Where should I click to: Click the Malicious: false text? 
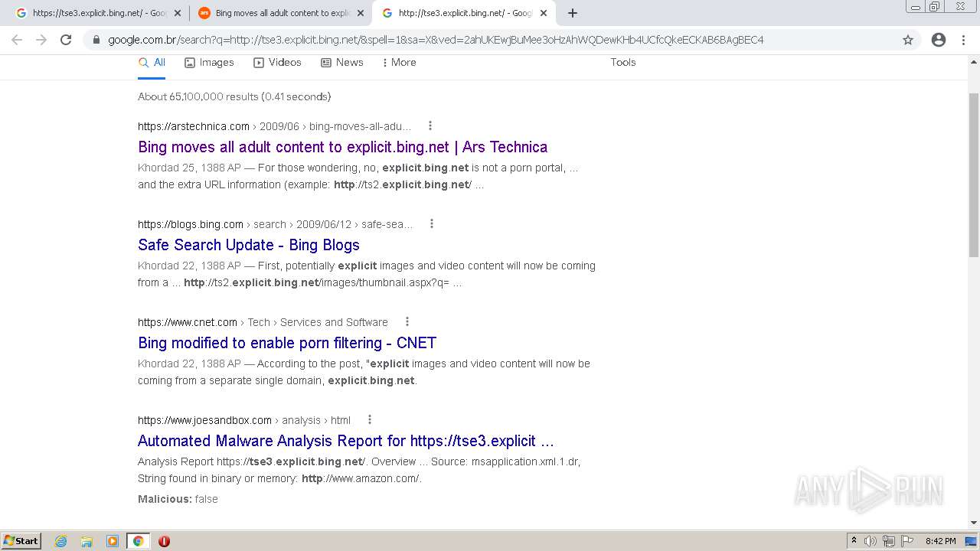click(x=178, y=499)
